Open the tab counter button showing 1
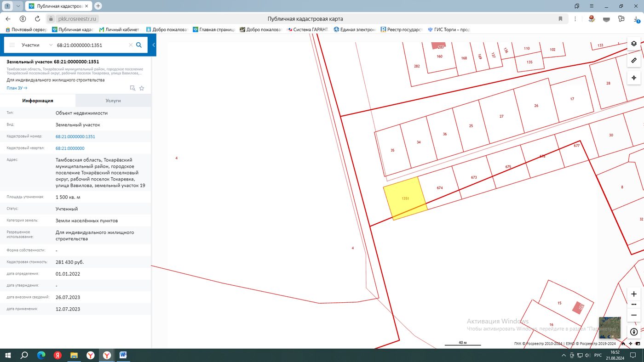The width and height of the screenshot is (644, 362). [x=7, y=6]
